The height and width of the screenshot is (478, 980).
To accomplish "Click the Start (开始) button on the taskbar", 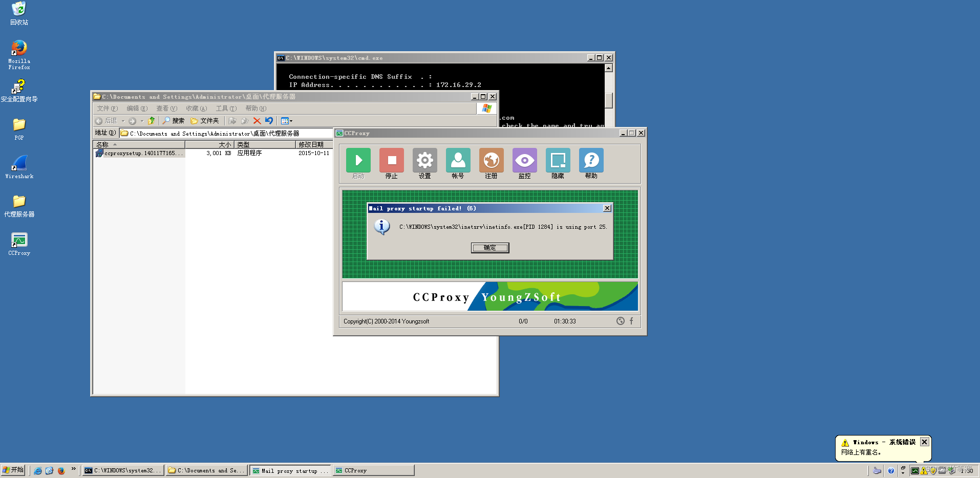I will (x=13, y=470).
